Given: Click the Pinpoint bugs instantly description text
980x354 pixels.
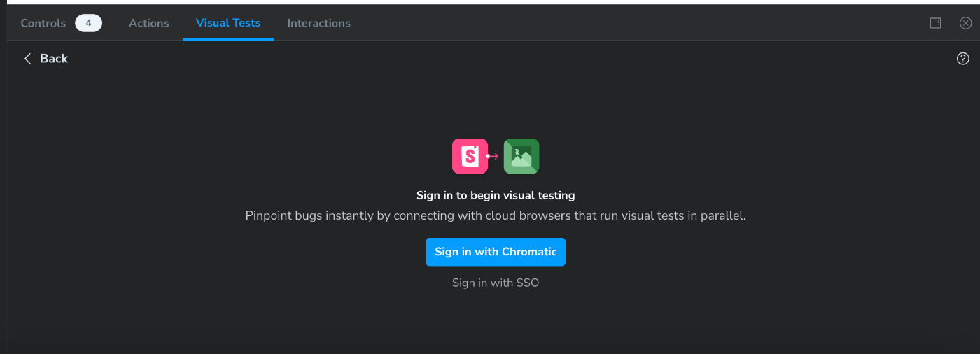Looking at the screenshot, I should tap(496, 215).
